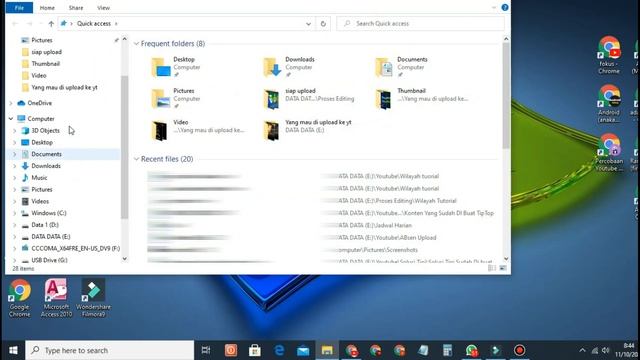The height and width of the screenshot is (360, 640).
Task: Open the address bar history dropdown
Action: pyautogui.click(x=308, y=24)
